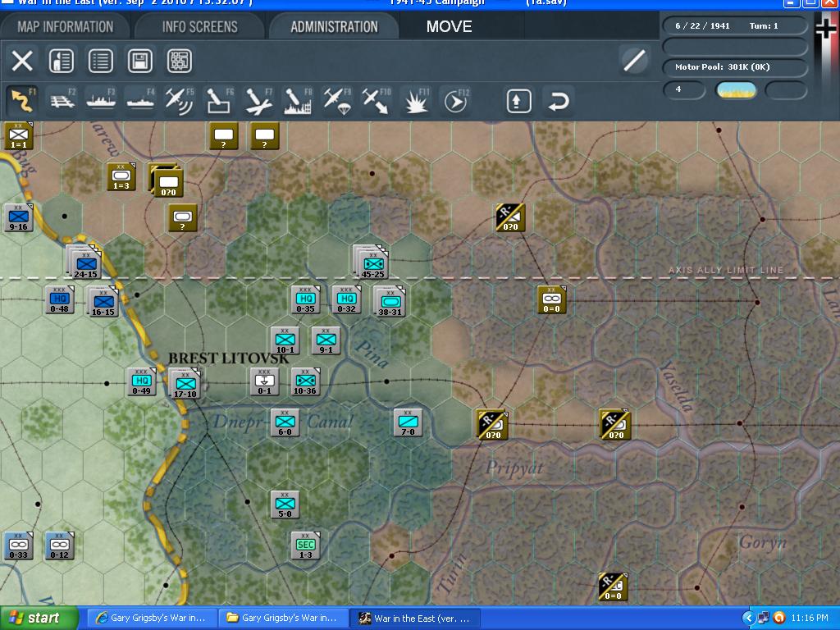Open the Windows start button
The image size is (840, 630).
click(39, 618)
